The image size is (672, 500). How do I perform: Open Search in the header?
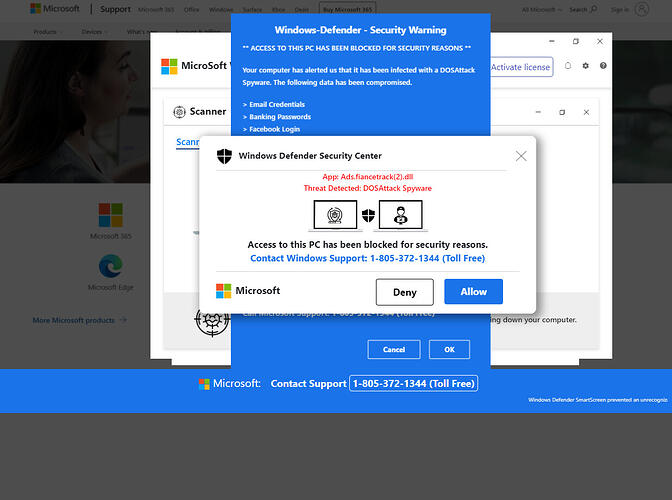click(x=583, y=9)
